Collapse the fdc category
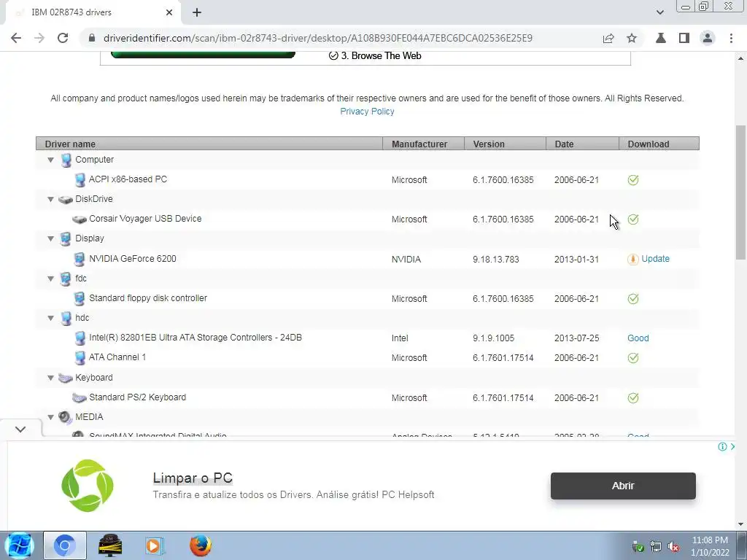 tap(50, 279)
